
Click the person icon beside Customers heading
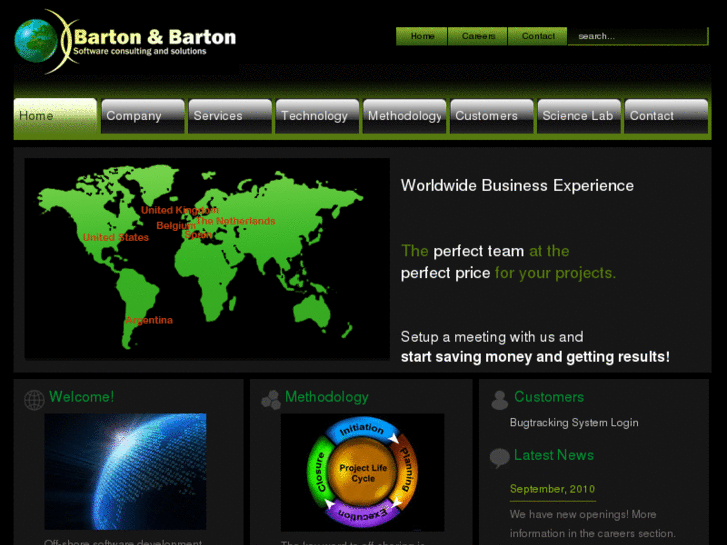[499, 399]
